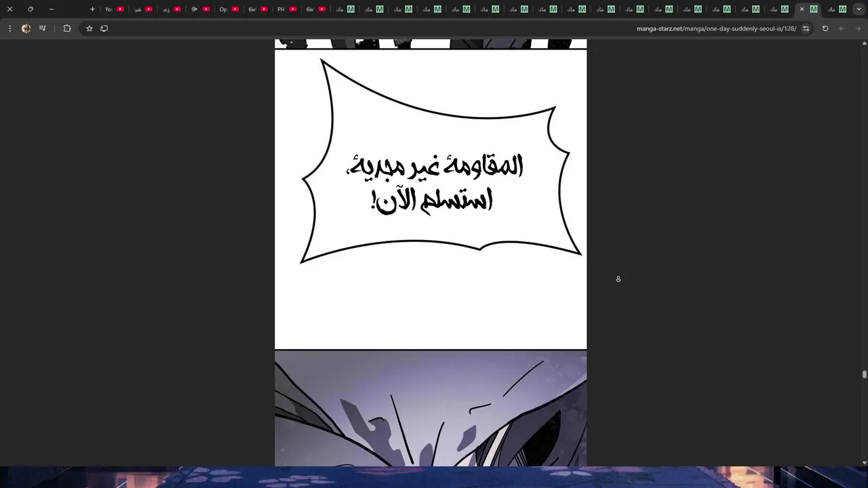The image size is (868, 488).
Task: Close the active manga tab
Action: (802, 9)
